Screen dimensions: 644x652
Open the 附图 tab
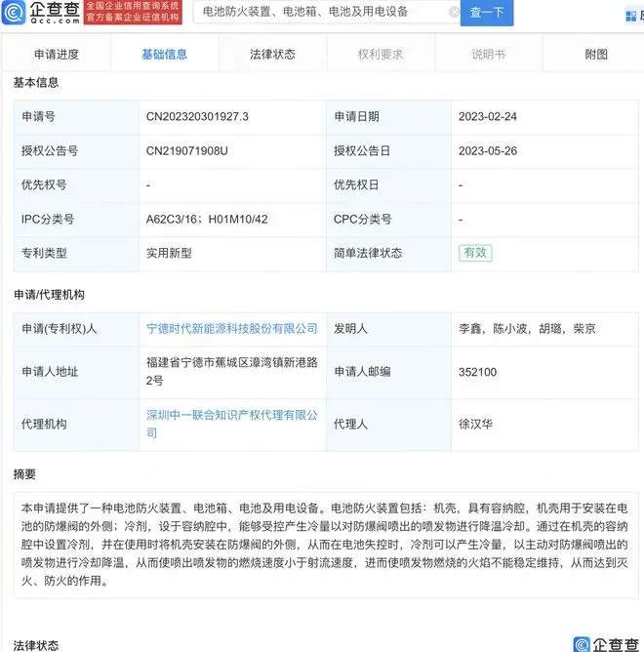pyautogui.click(x=596, y=55)
